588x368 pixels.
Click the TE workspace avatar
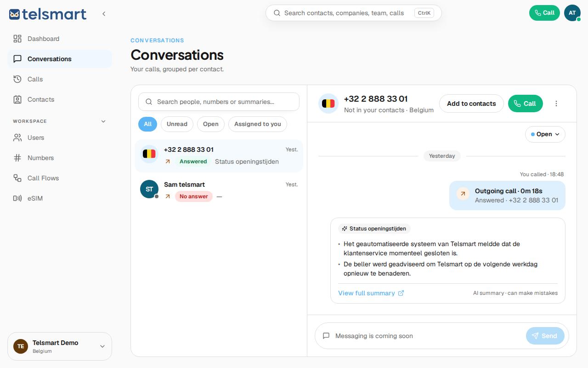coord(21,346)
